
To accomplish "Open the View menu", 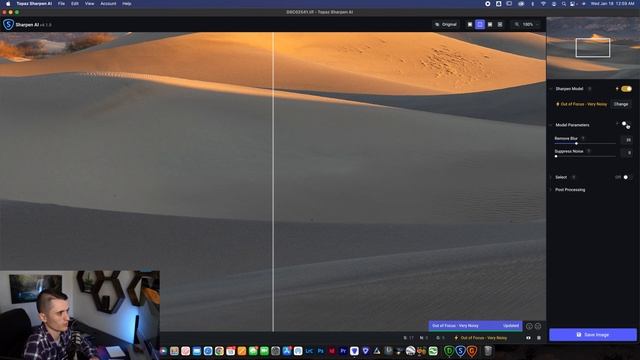I will [89, 4].
